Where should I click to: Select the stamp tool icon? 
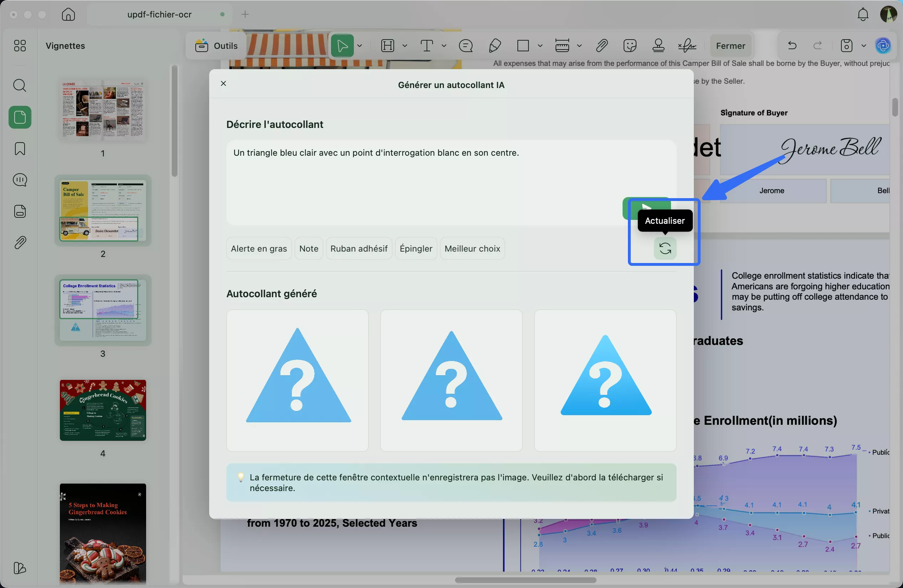[658, 46]
